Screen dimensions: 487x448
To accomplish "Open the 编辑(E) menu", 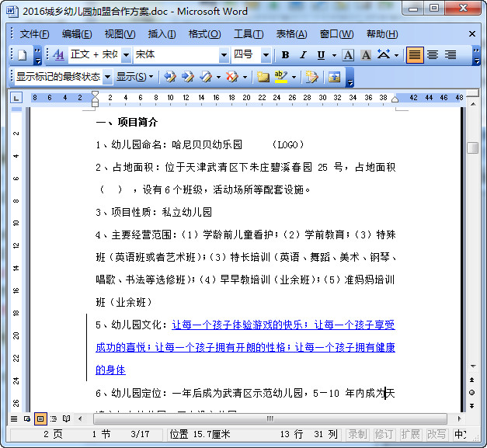I will click(77, 34).
